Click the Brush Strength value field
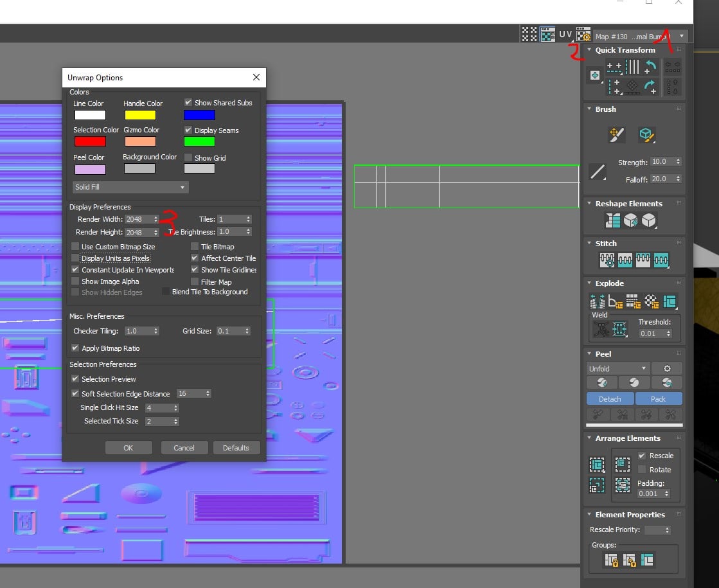 click(662, 161)
